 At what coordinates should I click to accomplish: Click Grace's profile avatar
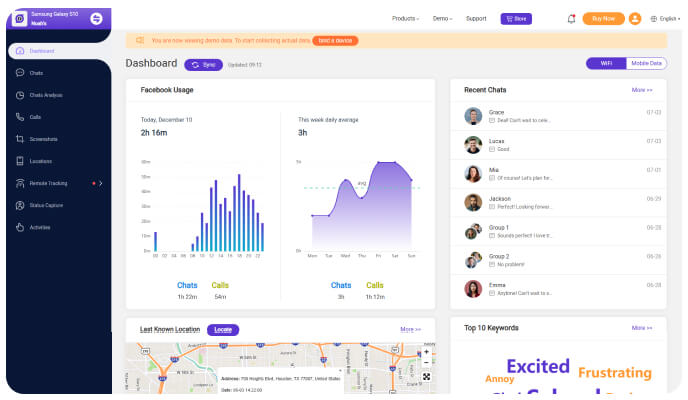(x=473, y=116)
